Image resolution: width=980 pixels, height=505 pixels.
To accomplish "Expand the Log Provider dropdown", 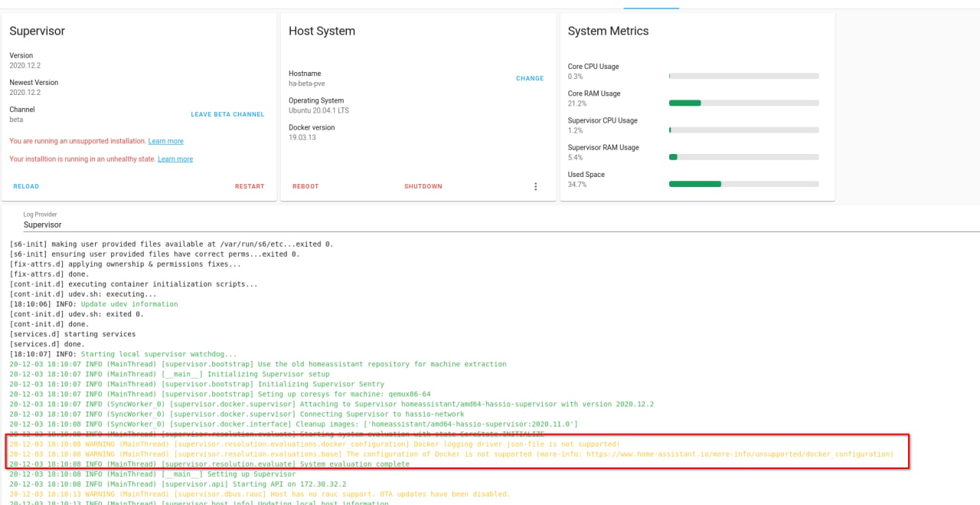I will tap(490, 225).
